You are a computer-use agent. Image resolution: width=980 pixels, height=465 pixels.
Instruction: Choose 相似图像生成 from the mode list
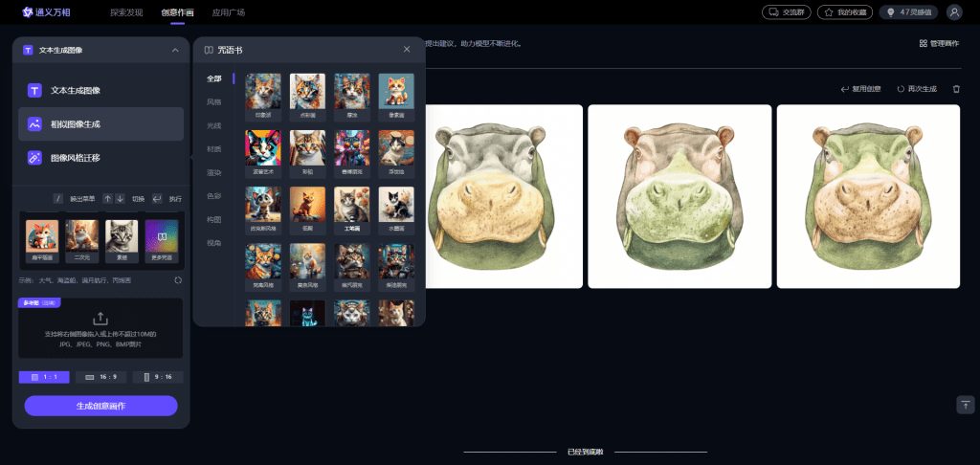coord(100,123)
